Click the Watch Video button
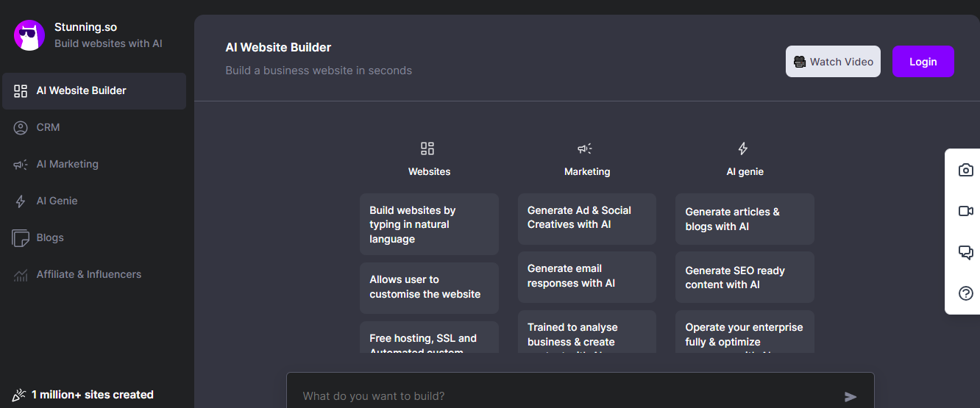This screenshot has width=980, height=408. tap(833, 62)
